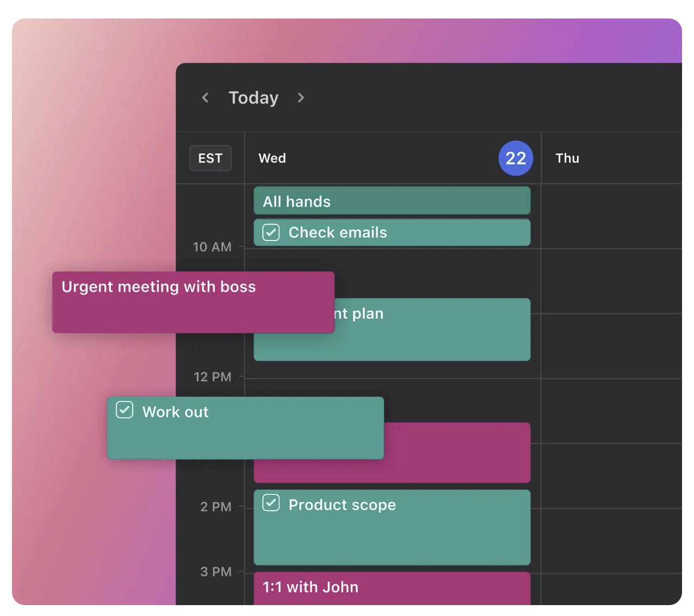The width and height of the screenshot is (694, 616).
Task: Click the blue 22 date badge
Action: (x=515, y=158)
